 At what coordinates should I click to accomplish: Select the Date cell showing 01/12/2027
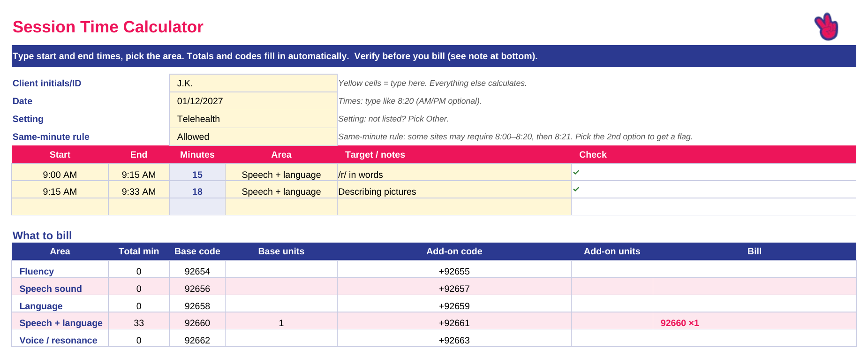tap(253, 101)
